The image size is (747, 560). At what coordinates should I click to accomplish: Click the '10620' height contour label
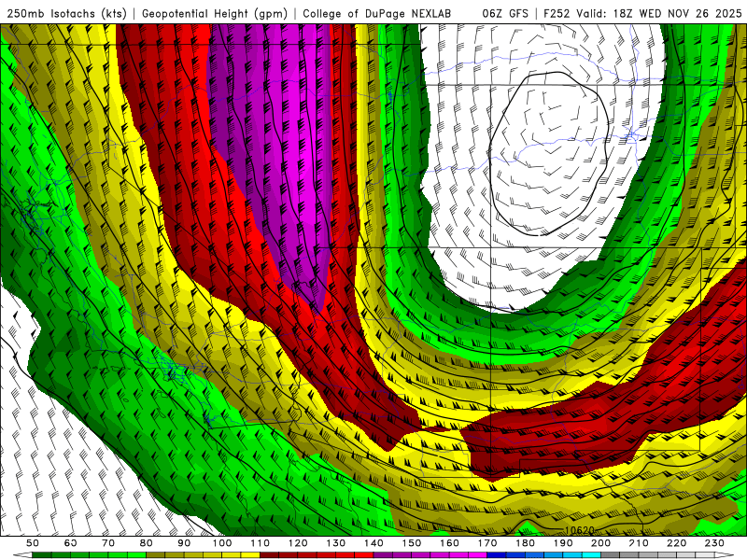coord(579,530)
